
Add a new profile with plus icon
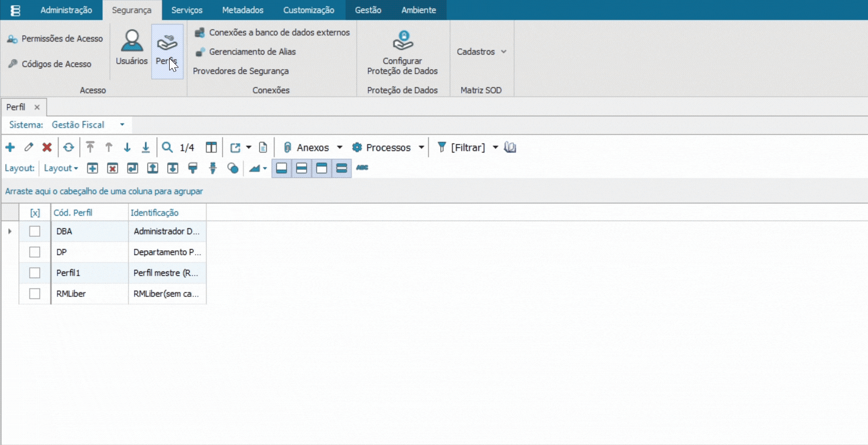coord(10,147)
